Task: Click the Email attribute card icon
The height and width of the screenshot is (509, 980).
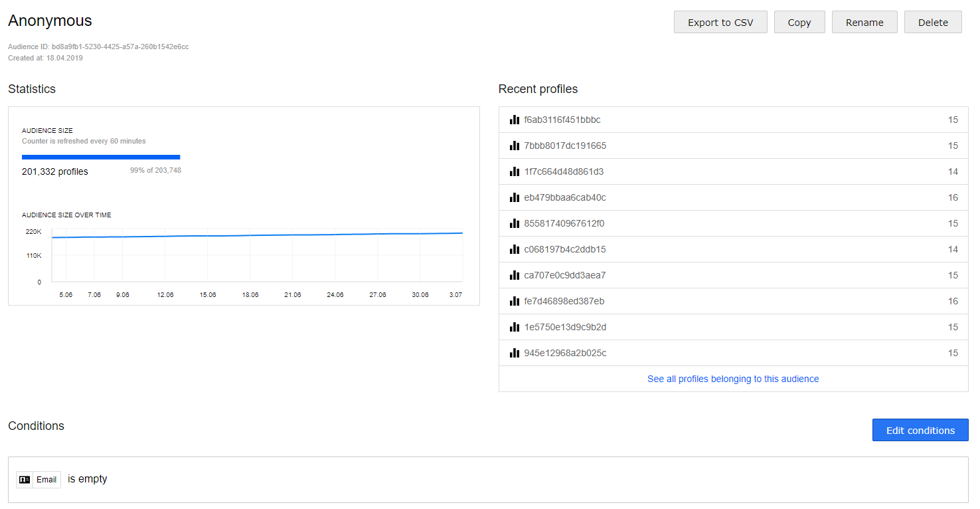Action: [x=25, y=480]
